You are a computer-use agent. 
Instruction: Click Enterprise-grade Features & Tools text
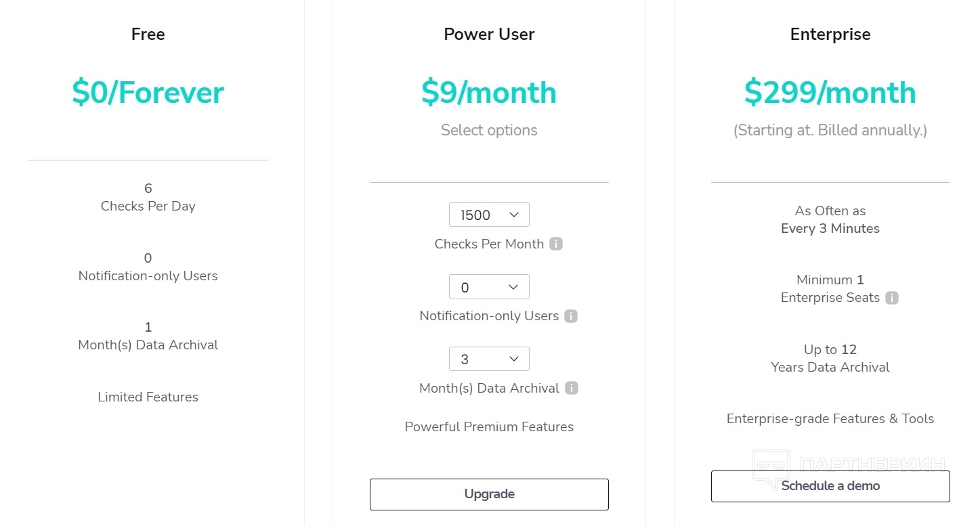(830, 419)
